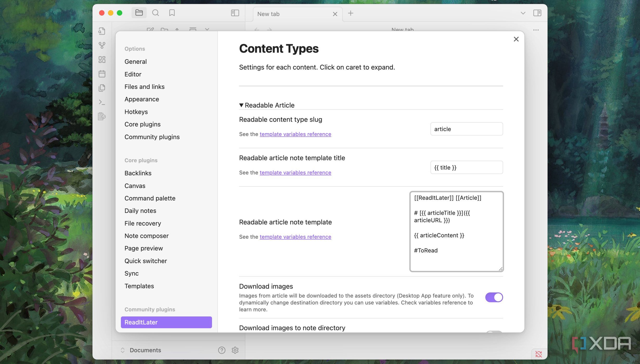Select ReadItLater plugin settings
Viewport: 640px width, 364px height.
tap(166, 322)
